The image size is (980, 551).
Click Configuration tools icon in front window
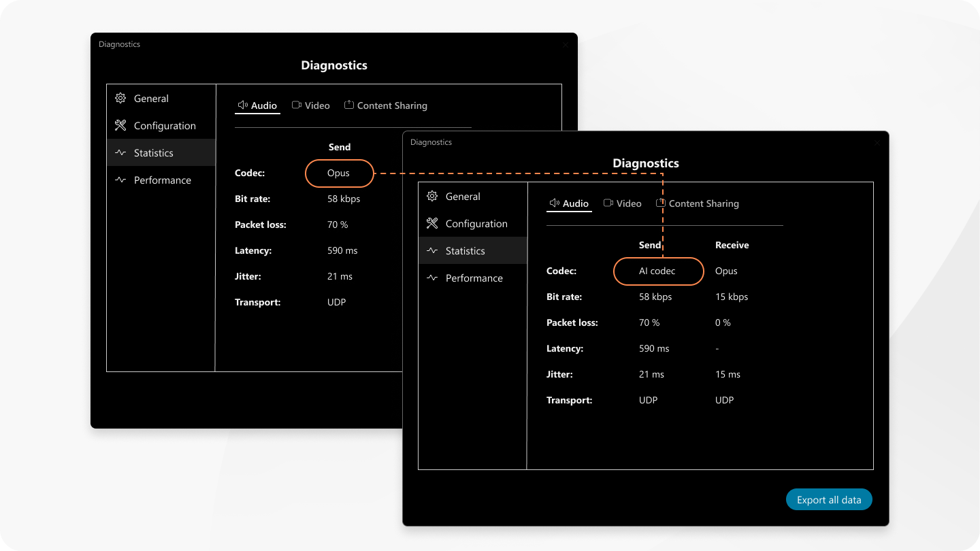(x=432, y=224)
